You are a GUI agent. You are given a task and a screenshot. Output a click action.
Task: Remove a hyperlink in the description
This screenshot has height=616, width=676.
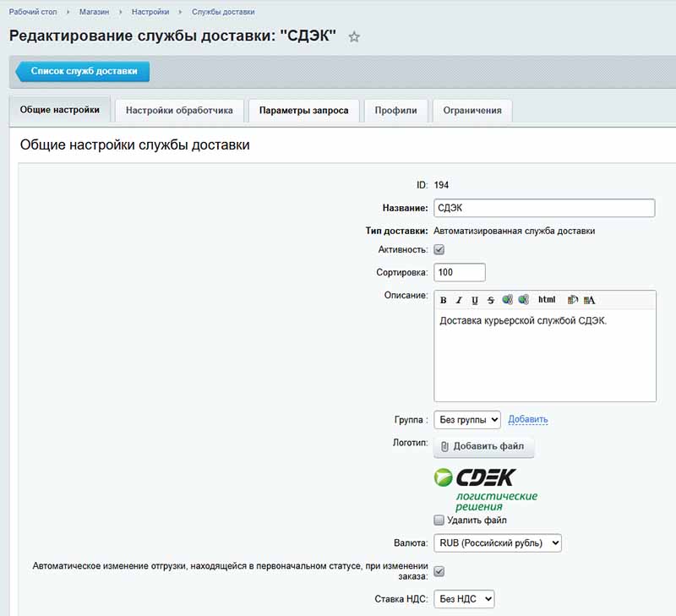pyautogui.click(x=522, y=299)
